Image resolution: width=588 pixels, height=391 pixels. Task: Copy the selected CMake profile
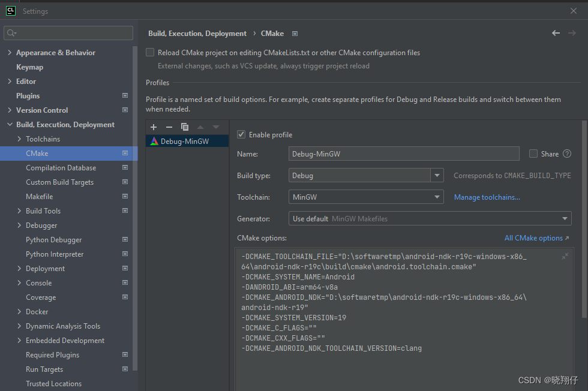(x=185, y=127)
